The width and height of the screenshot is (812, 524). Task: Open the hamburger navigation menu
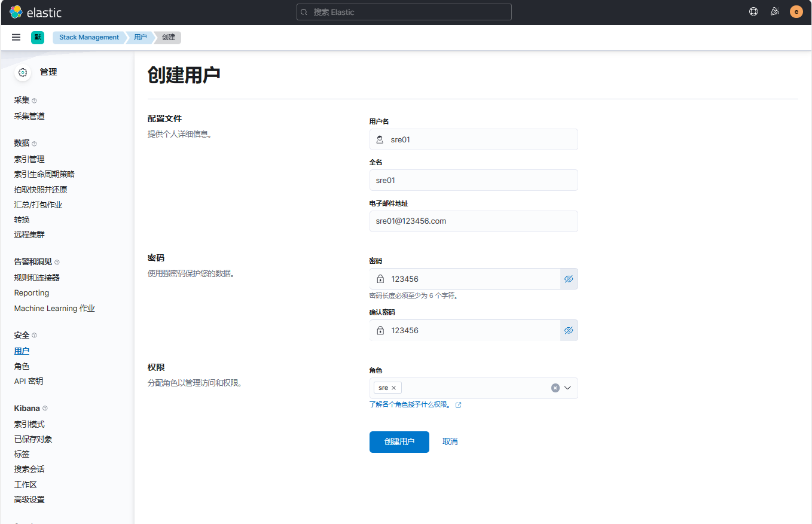pos(16,37)
